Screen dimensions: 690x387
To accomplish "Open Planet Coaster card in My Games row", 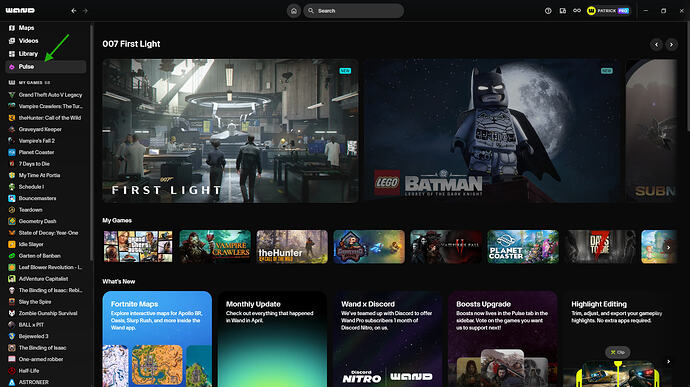I will 523,247.
